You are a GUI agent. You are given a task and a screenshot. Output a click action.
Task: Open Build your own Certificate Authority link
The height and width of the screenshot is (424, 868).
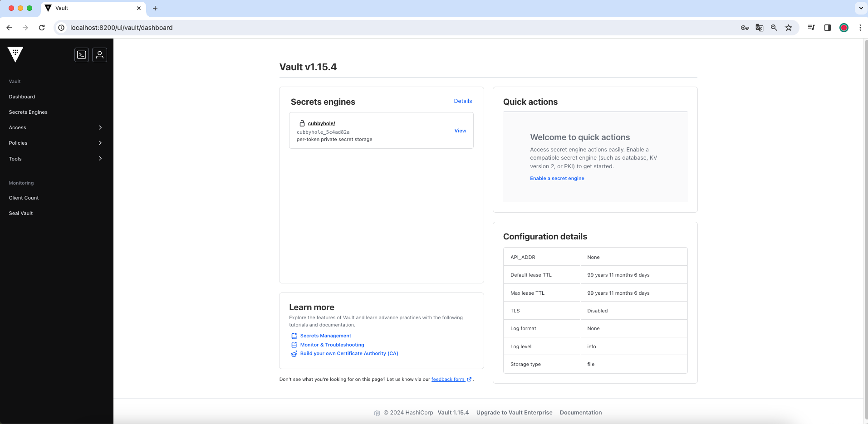pos(349,354)
